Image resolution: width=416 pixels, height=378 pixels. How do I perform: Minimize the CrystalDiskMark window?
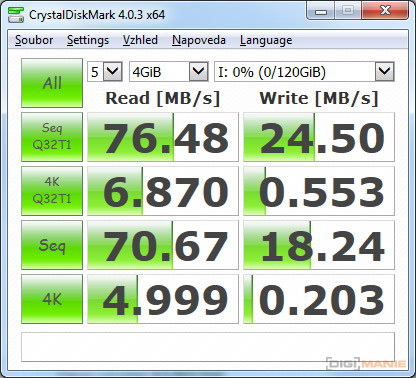(321, 12)
